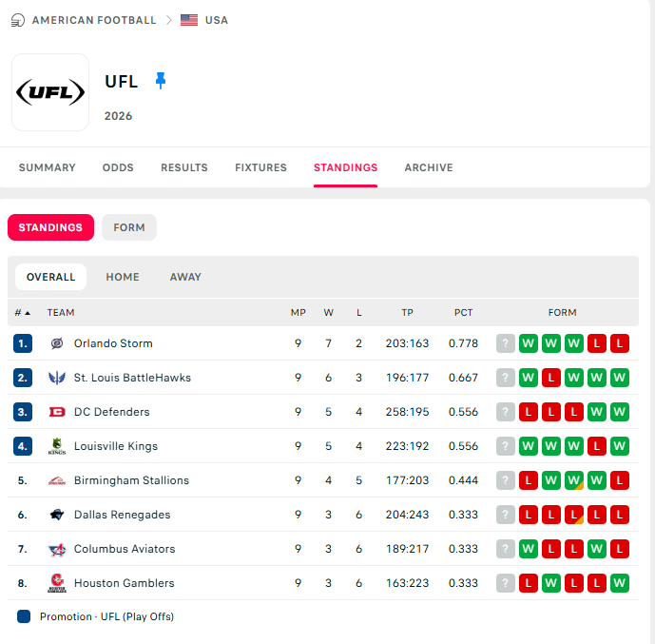
Task: Open the Houston Gamblers team page
Action: (x=125, y=583)
